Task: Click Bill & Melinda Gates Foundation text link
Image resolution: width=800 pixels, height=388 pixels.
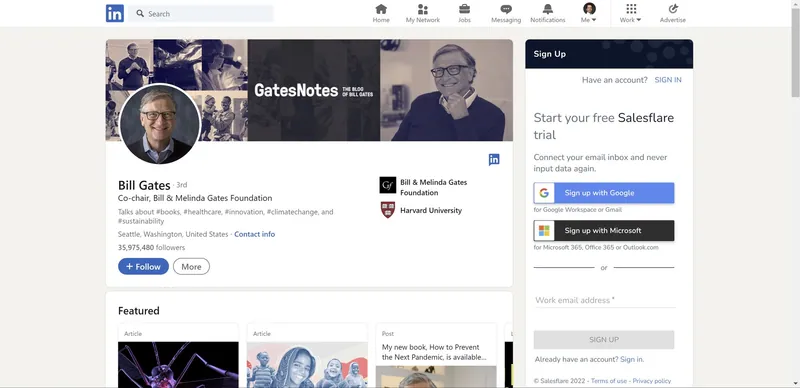Action: 434,187
